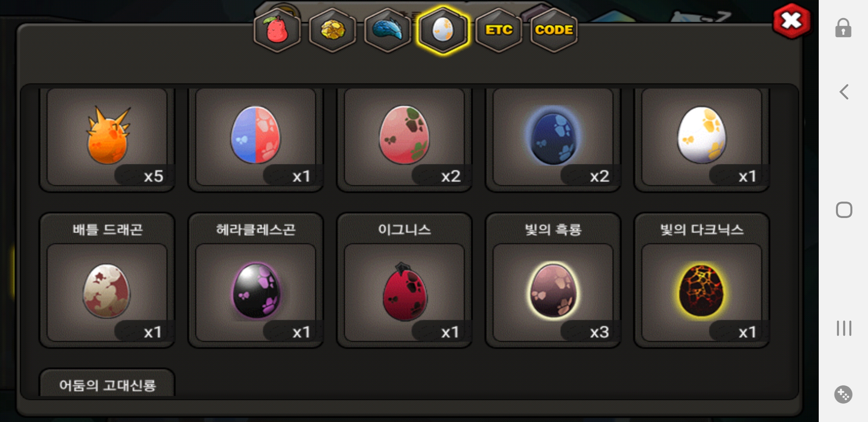
Task: Select the glowing dark blue egg
Action: [553, 137]
